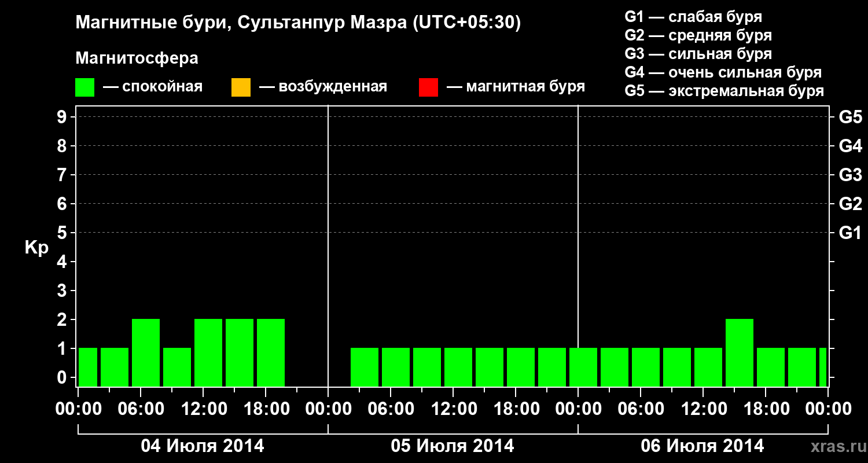Viewport: 868px width, 463px height.
Task: Click the date label '06 Июля 2014'
Action: coord(703,446)
